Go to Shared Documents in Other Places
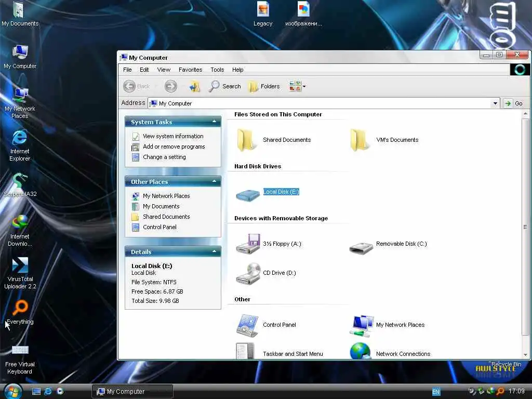This screenshot has width=532, height=399. click(166, 217)
